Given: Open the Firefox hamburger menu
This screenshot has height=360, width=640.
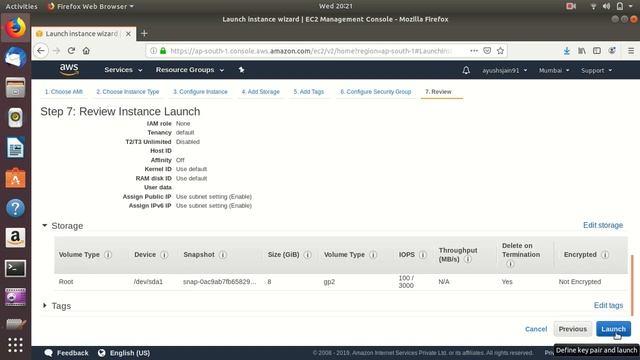Looking at the screenshot, I should tap(631, 51).
